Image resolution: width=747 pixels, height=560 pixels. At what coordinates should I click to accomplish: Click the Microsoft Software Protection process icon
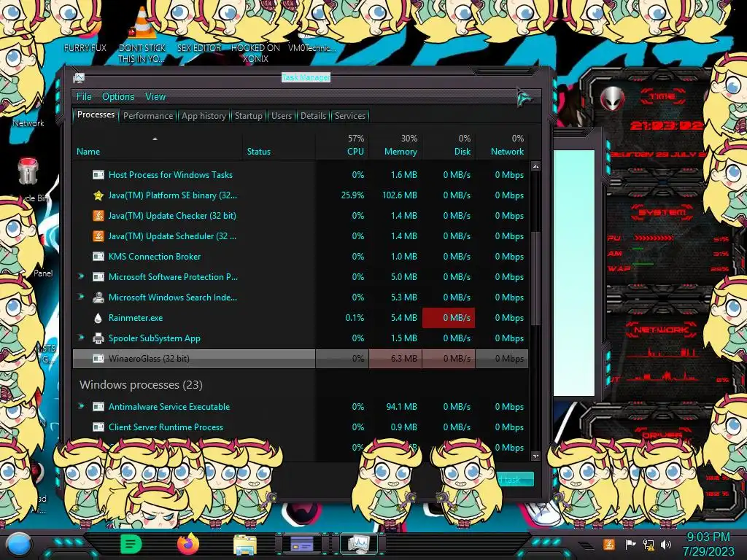[98, 277]
